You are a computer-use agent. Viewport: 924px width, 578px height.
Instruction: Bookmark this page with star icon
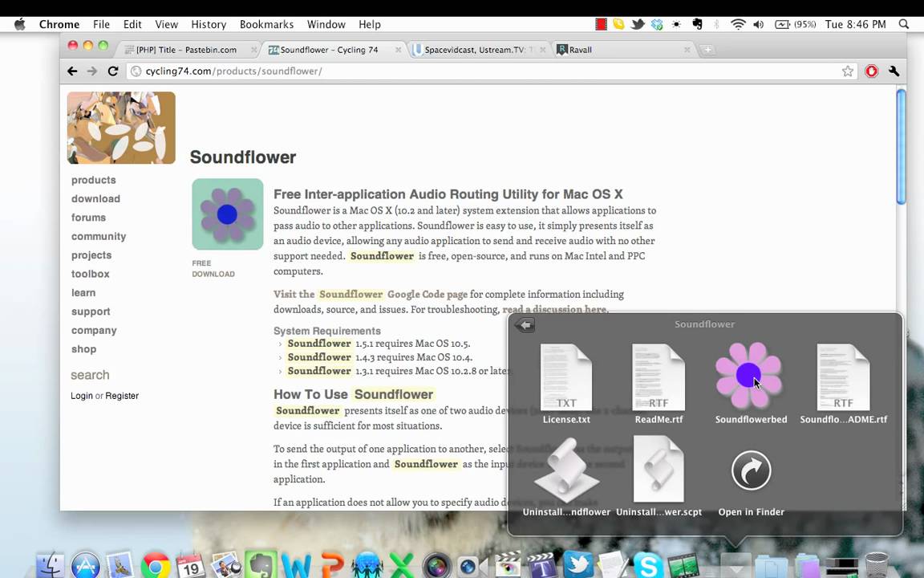pos(847,71)
